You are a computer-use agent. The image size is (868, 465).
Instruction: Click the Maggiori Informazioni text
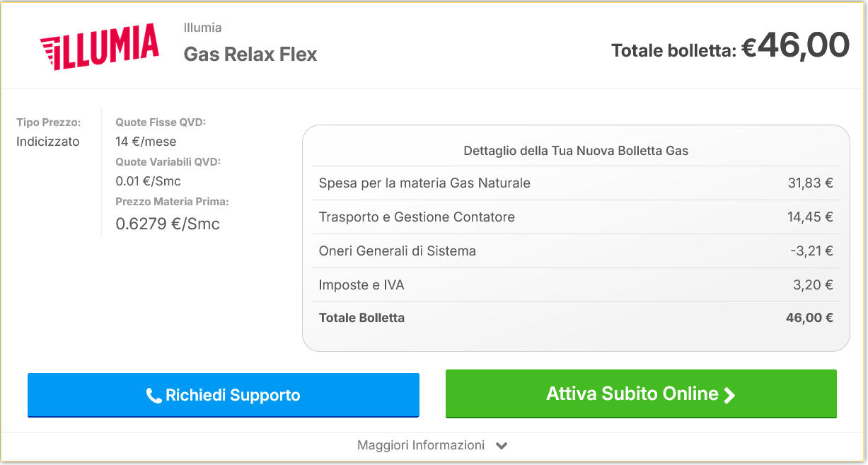(x=421, y=445)
